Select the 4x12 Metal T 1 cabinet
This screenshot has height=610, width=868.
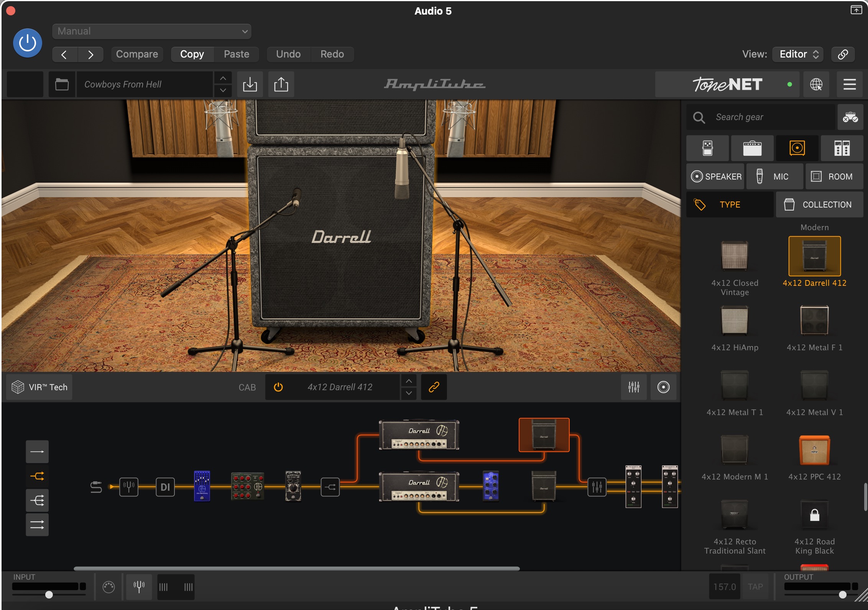pos(735,386)
